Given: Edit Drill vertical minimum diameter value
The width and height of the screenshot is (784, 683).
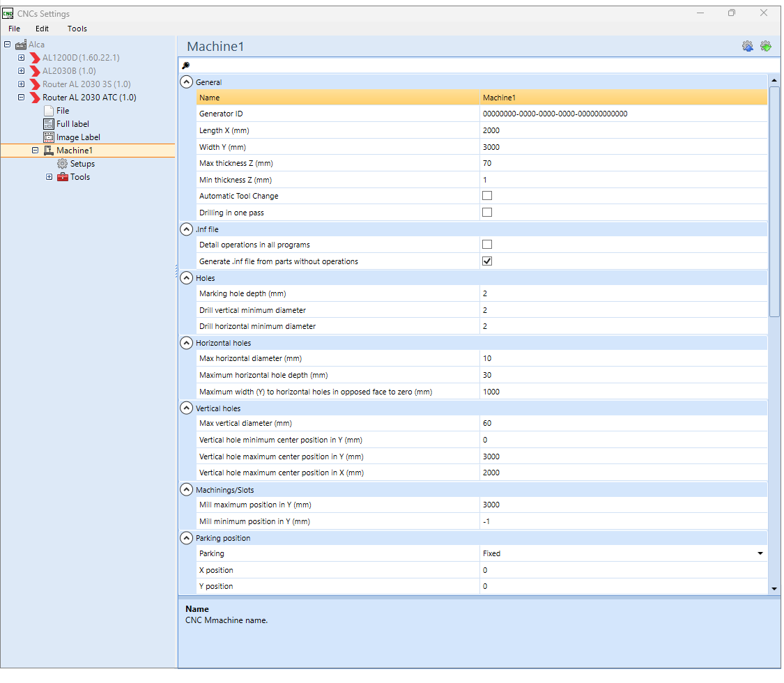Looking at the screenshot, I should click(x=624, y=310).
